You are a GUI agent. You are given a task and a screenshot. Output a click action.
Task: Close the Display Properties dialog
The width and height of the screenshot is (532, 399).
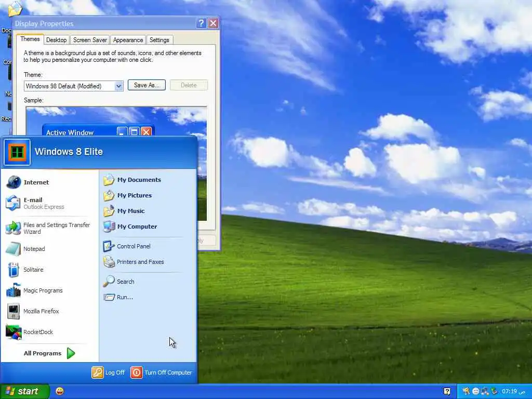(213, 23)
